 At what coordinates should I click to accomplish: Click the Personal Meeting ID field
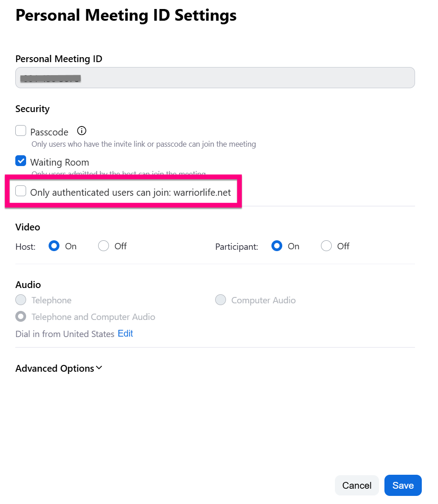pos(215,78)
